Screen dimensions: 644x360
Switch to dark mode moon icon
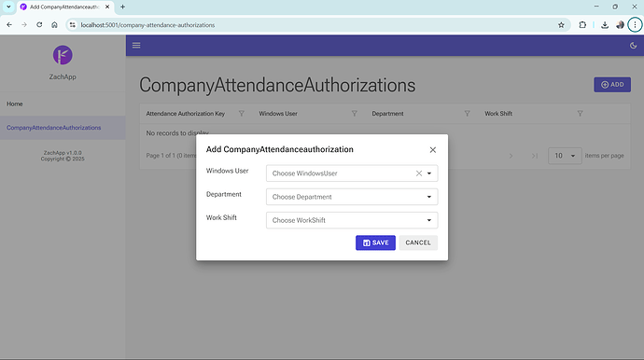click(x=633, y=45)
